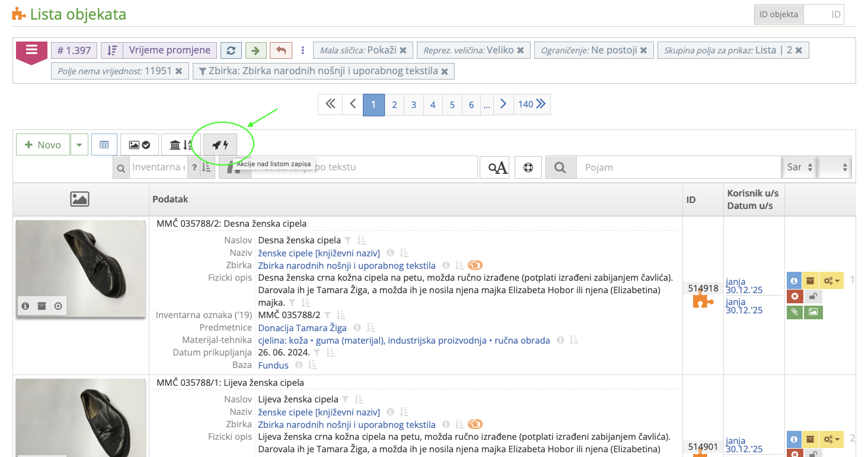Click the "+ Novo" button
This screenshot has width=868, height=457.
pyautogui.click(x=42, y=144)
